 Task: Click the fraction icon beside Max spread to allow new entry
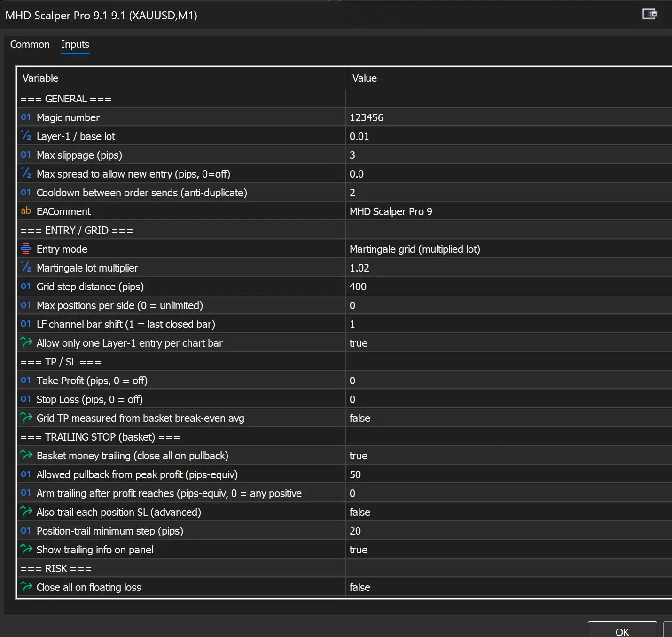coord(26,173)
